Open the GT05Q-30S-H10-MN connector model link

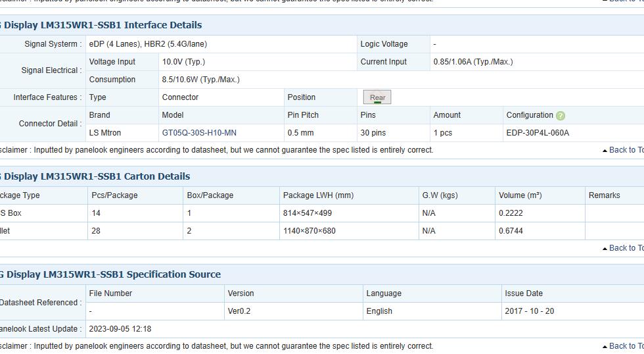pos(199,133)
